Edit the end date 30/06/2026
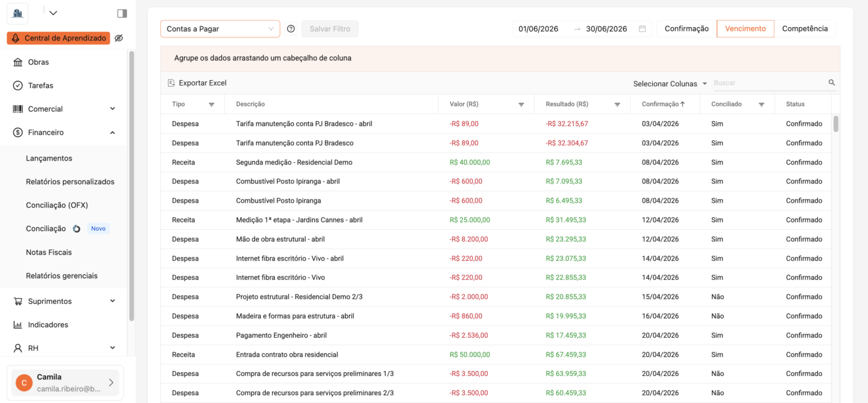868x403 pixels. [x=606, y=29]
